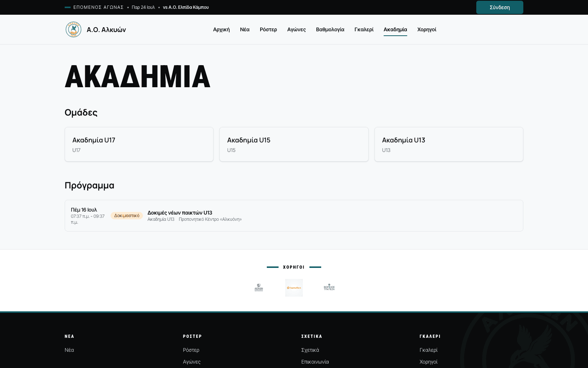Click the Σύνδεση login button

pyautogui.click(x=500, y=7)
